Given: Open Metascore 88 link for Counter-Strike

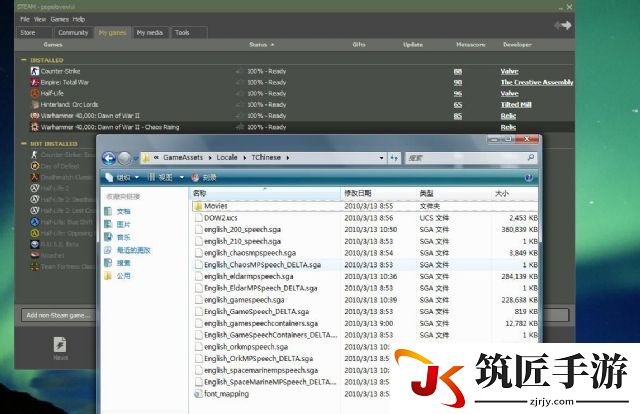Looking at the screenshot, I should pos(458,71).
